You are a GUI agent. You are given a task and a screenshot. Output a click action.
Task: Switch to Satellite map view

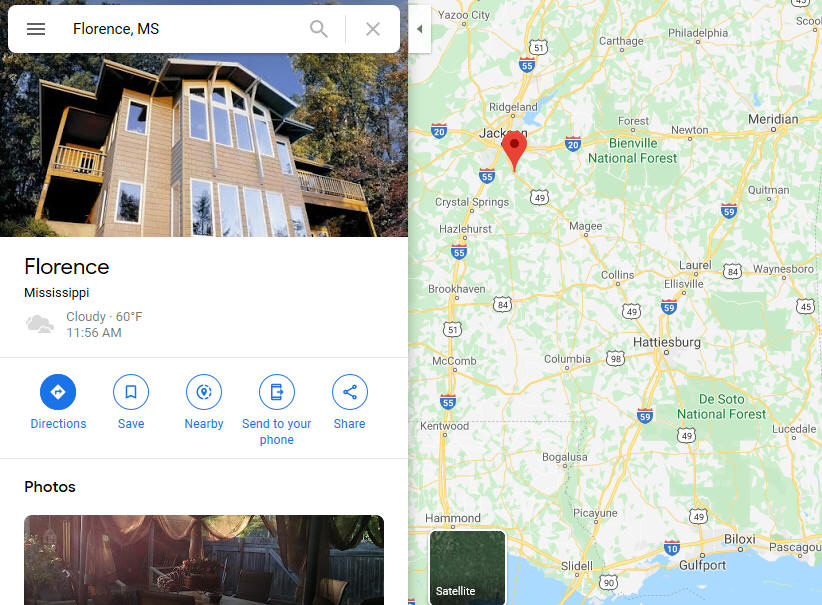pos(468,568)
